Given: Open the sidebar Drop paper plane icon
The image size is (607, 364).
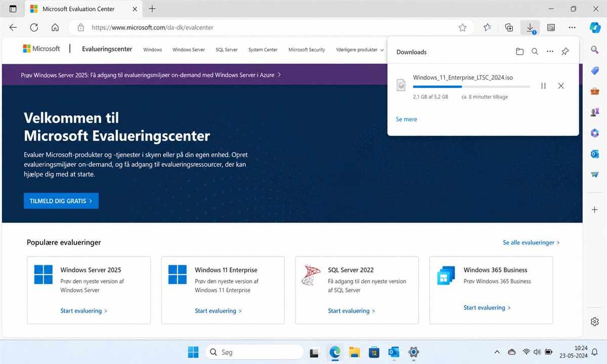Looking at the screenshot, I should coord(595,174).
